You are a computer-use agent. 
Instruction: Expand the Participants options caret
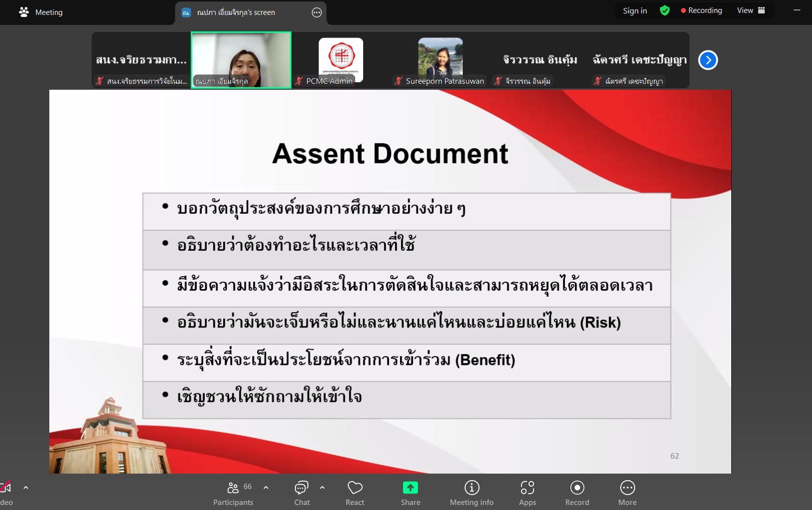click(266, 488)
